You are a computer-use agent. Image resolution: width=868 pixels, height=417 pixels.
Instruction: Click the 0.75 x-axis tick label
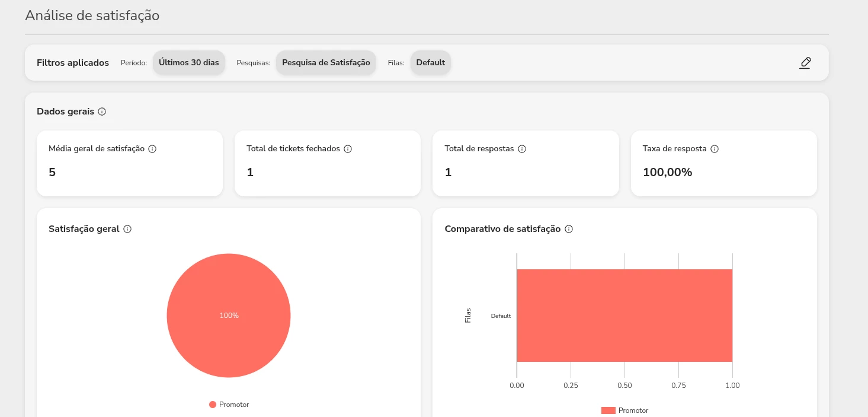(678, 386)
